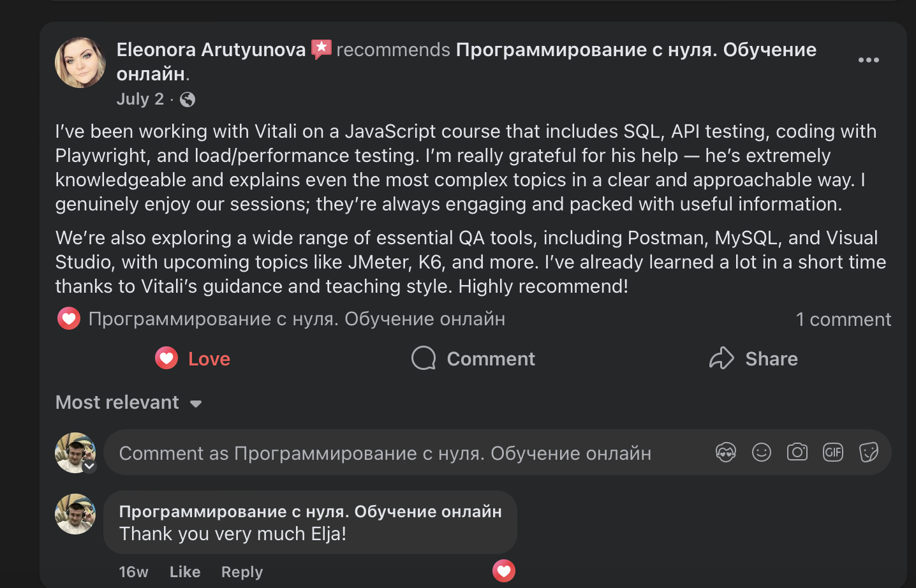Viewport: 916px width, 588px height.
Task: Open the 1 comment link
Action: pos(843,320)
